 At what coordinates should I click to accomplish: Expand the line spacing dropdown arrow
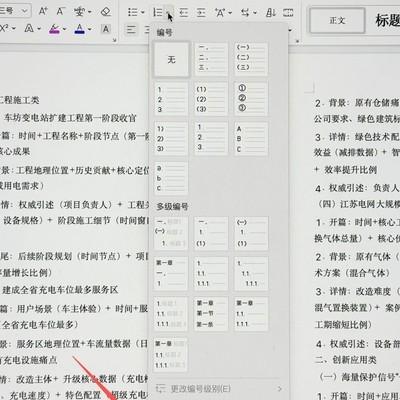(255, 13)
